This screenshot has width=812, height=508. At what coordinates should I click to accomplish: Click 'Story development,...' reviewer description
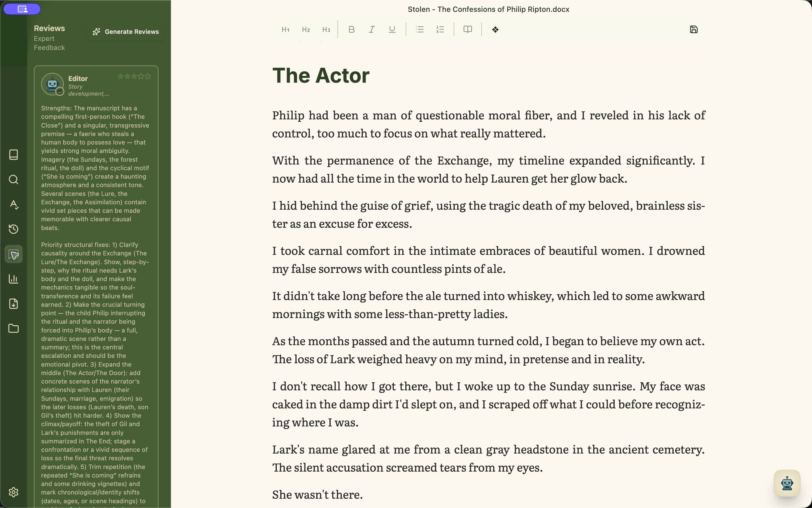(x=89, y=90)
